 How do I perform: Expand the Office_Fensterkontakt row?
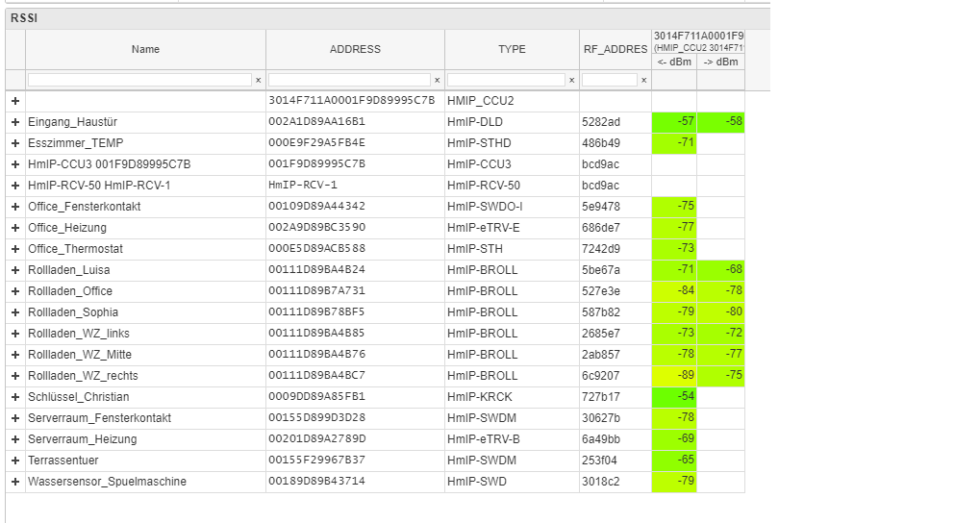[15, 207]
